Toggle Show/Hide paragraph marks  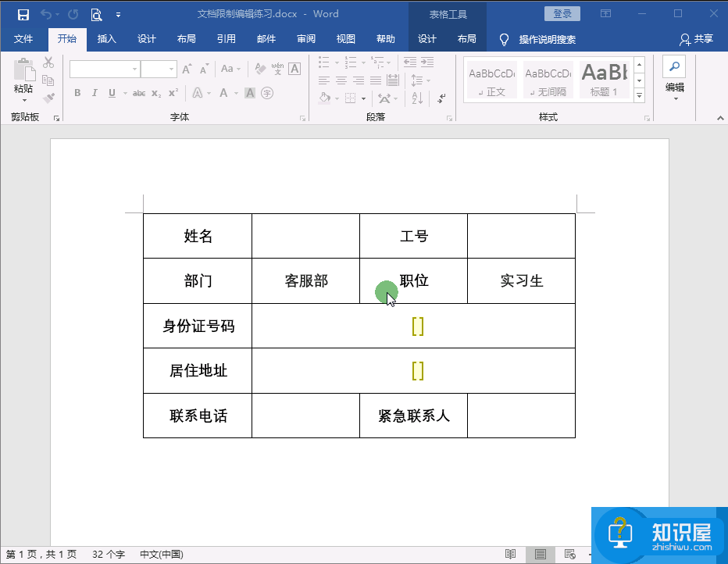[441, 98]
